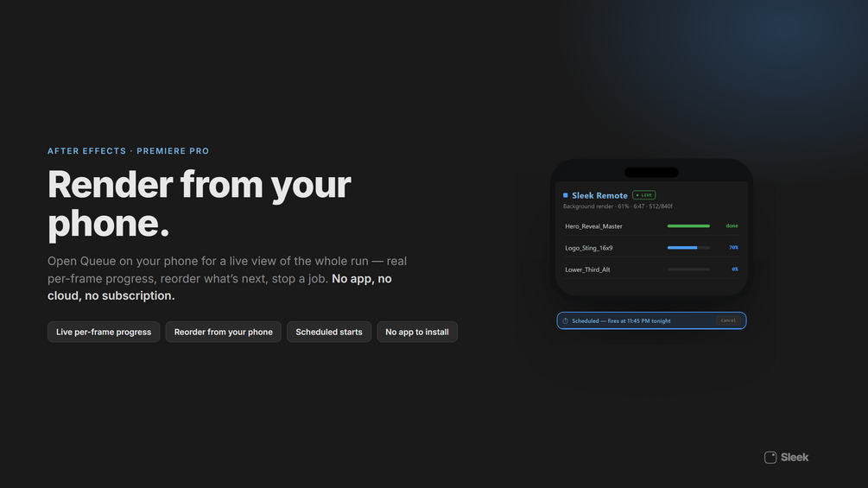Click the 'Sleek' wordmark at bottom right

(x=795, y=458)
